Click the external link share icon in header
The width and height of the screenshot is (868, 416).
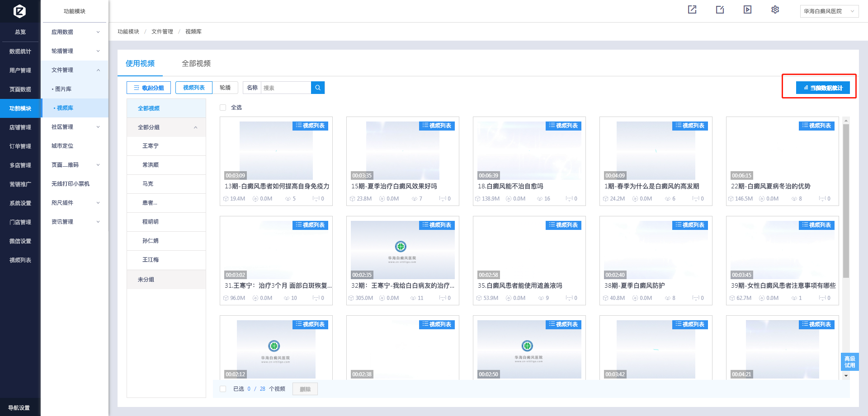click(x=692, y=9)
